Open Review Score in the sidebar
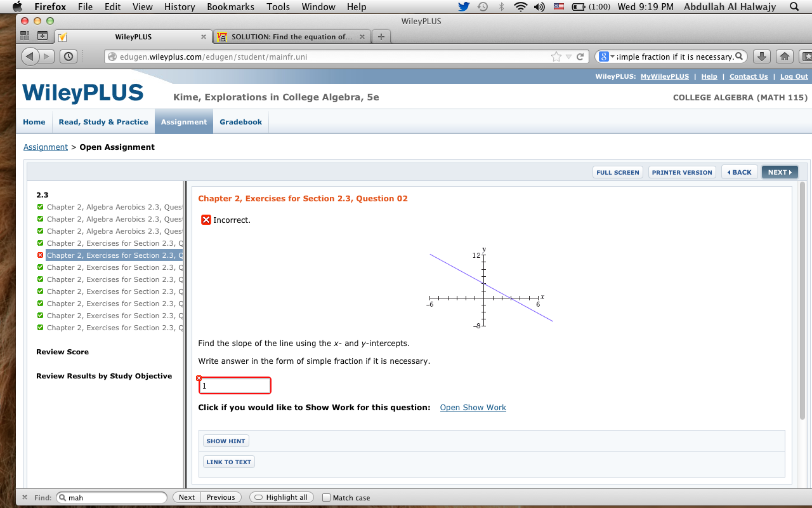The width and height of the screenshot is (812, 508). tap(62, 352)
